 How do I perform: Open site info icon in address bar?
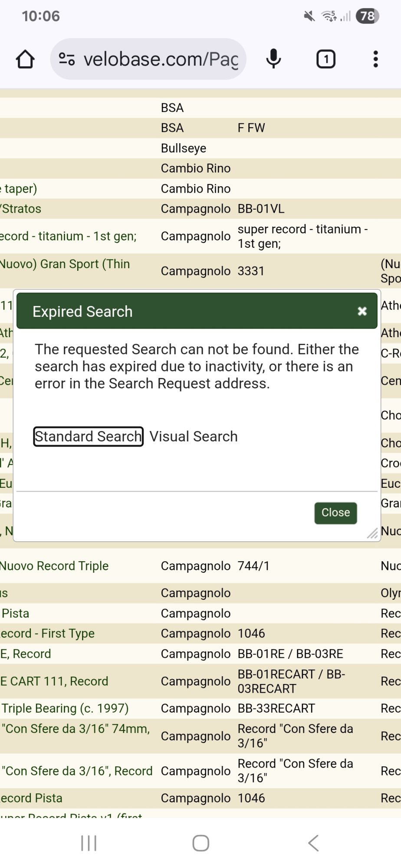tap(66, 59)
